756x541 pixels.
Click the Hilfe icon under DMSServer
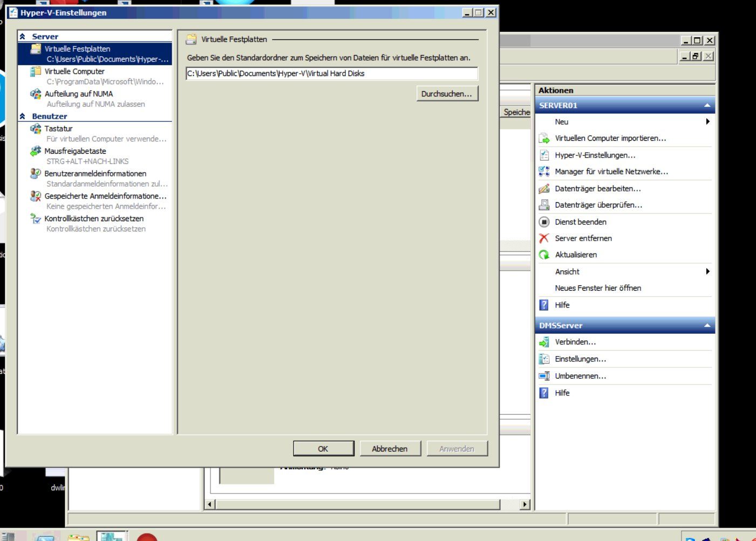click(x=544, y=393)
